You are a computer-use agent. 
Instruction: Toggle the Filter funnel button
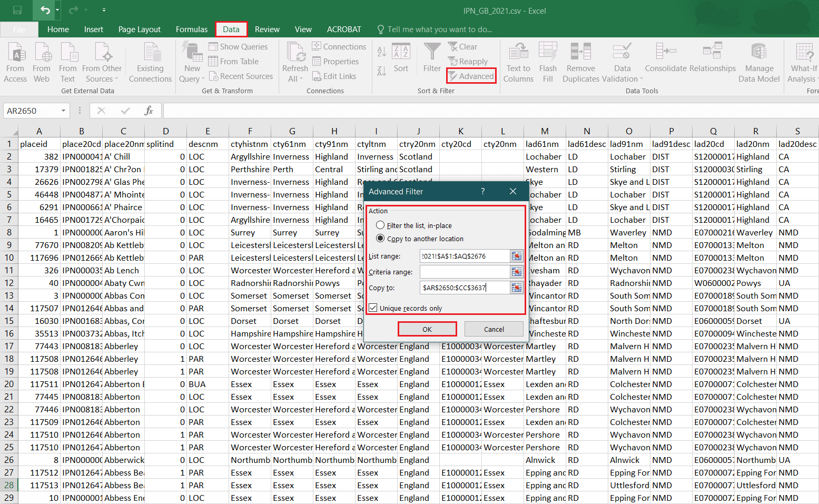coord(432,58)
